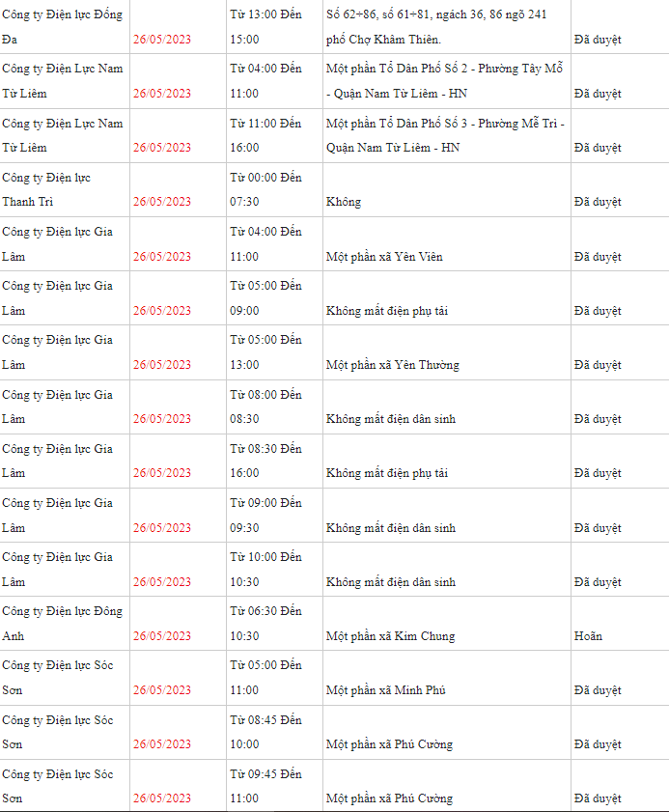This screenshot has width=669, height=812.
Task: Select the 'Từ 09:00 Đến 09:30' time cell
Action: tap(274, 516)
